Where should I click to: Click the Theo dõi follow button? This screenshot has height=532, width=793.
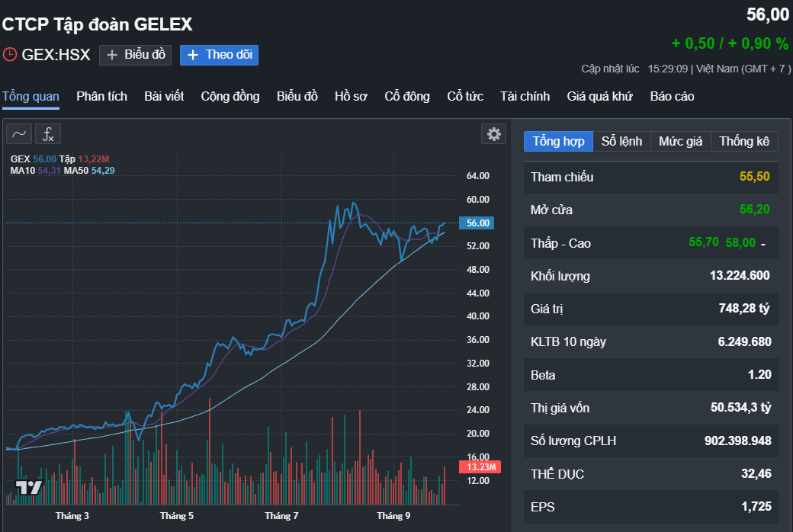coord(219,55)
